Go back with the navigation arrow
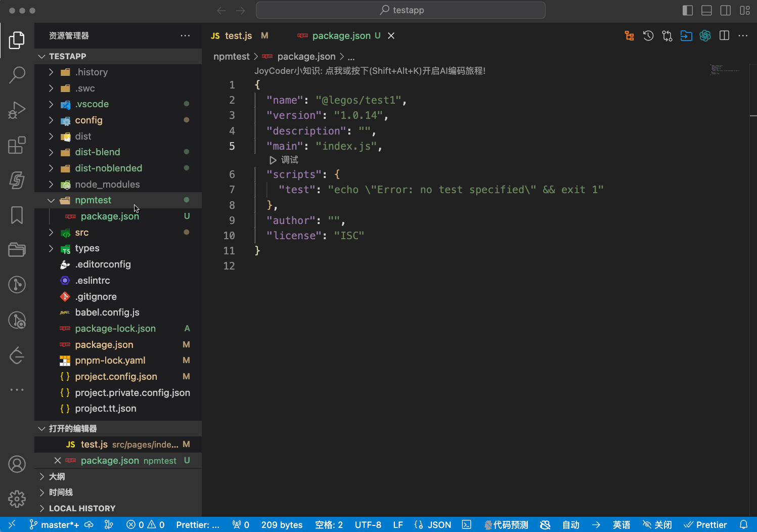The width and height of the screenshot is (757, 532). [x=221, y=10]
